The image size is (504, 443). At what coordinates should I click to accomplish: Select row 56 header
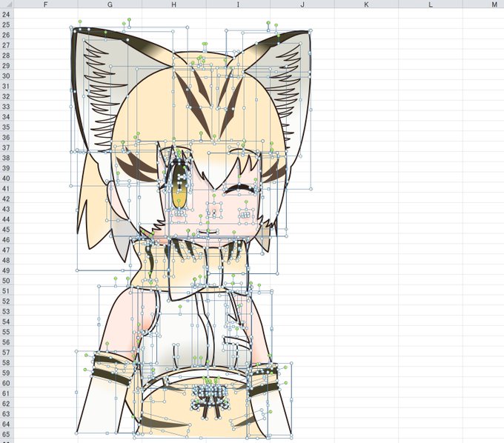point(7,342)
